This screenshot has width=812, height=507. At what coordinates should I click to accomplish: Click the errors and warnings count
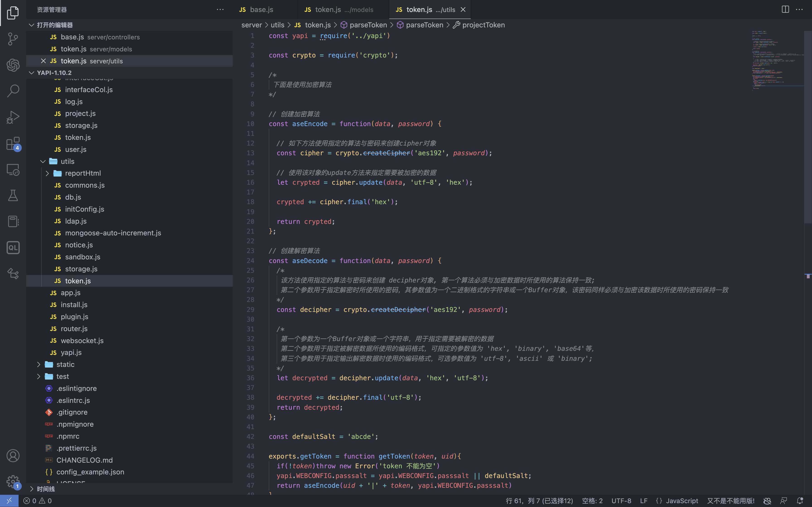(x=37, y=501)
